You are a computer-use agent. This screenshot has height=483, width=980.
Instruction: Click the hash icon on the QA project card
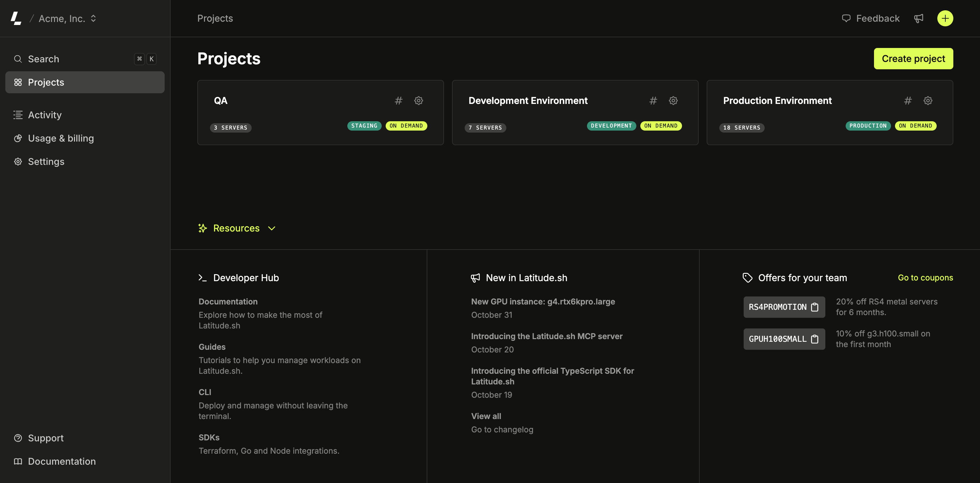click(398, 100)
